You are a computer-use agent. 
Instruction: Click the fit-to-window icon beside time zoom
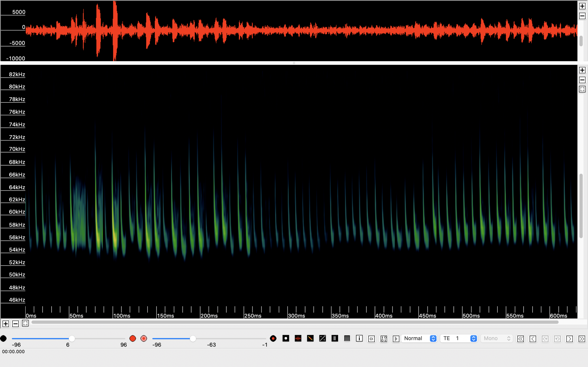(25, 323)
